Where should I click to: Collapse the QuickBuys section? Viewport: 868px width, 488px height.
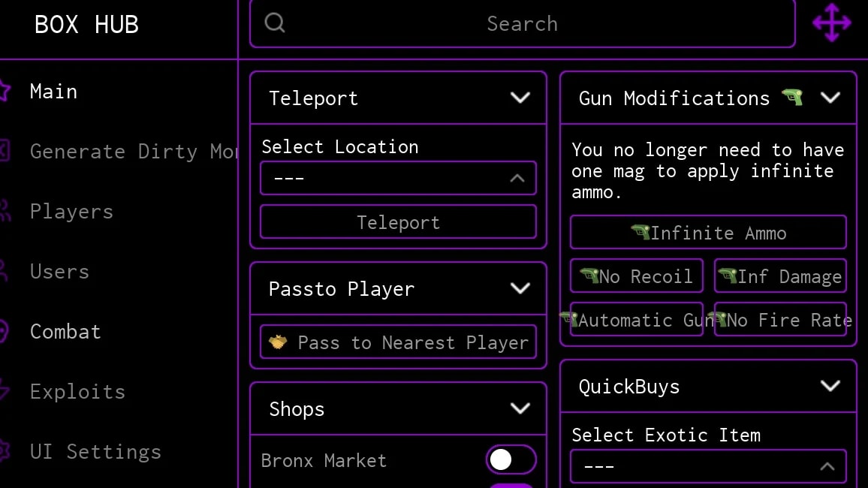(x=830, y=386)
